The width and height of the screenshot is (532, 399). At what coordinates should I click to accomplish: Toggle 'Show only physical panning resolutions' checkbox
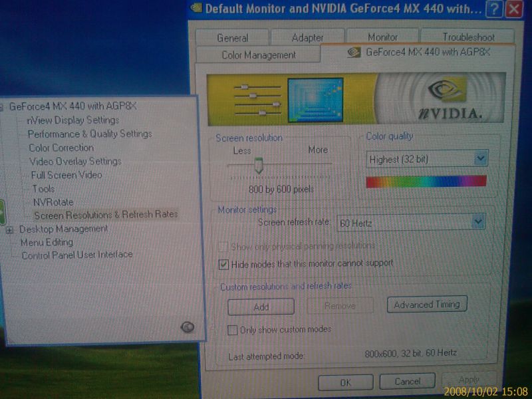[223, 247]
